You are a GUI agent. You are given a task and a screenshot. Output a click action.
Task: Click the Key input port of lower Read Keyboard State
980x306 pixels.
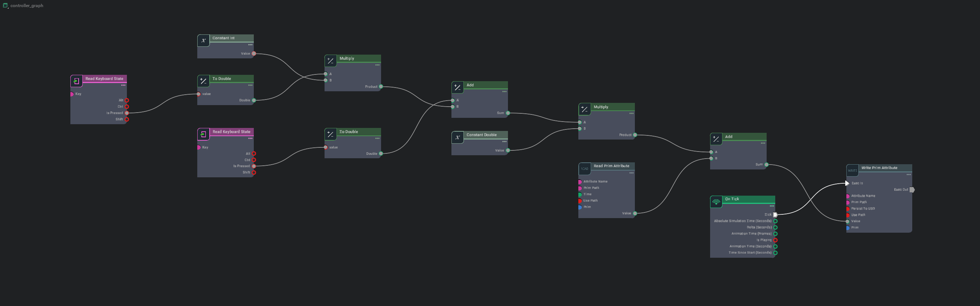pyautogui.click(x=199, y=147)
